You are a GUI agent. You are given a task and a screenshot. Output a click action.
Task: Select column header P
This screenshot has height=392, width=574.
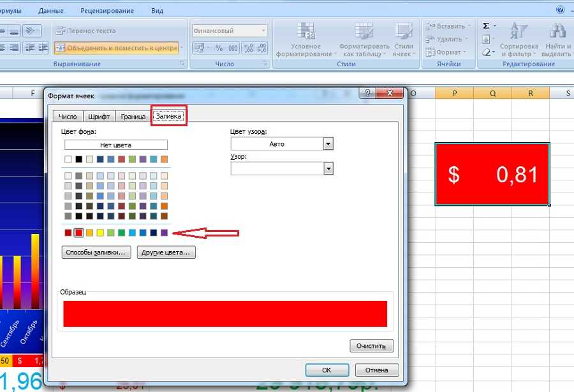(454, 94)
